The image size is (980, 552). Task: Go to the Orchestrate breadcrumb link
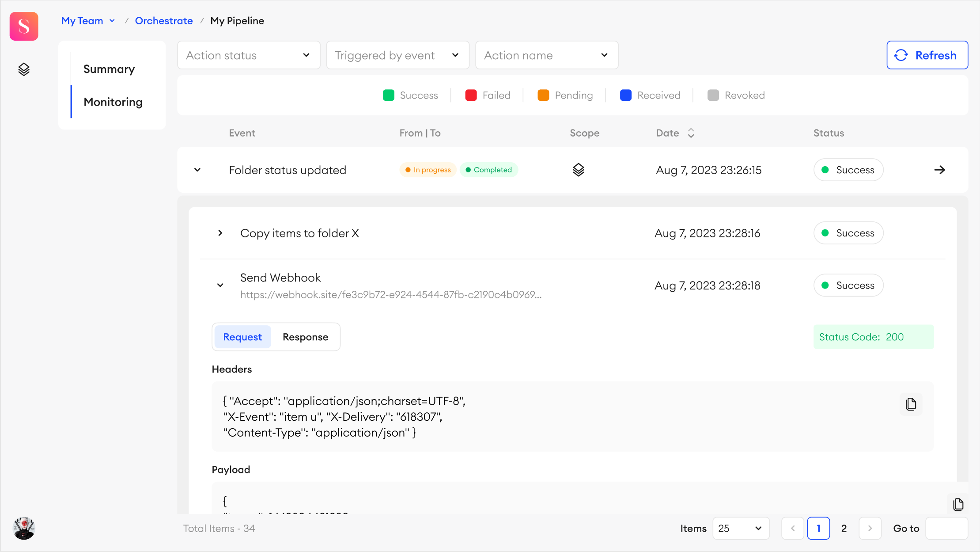164,21
